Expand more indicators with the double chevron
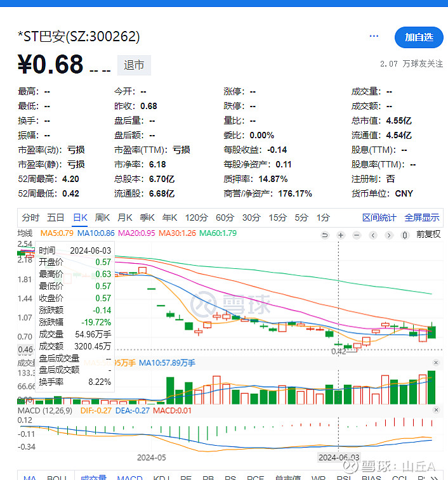 coord(434,477)
